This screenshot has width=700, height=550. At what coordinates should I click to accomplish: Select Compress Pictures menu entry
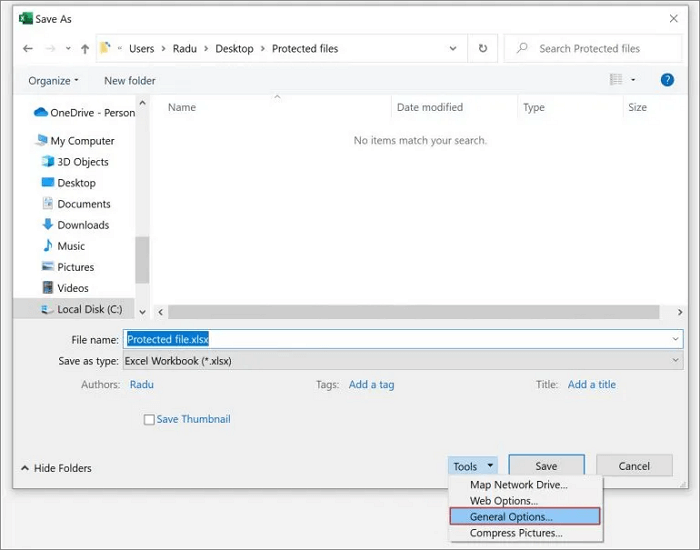[x=515, y=533]
